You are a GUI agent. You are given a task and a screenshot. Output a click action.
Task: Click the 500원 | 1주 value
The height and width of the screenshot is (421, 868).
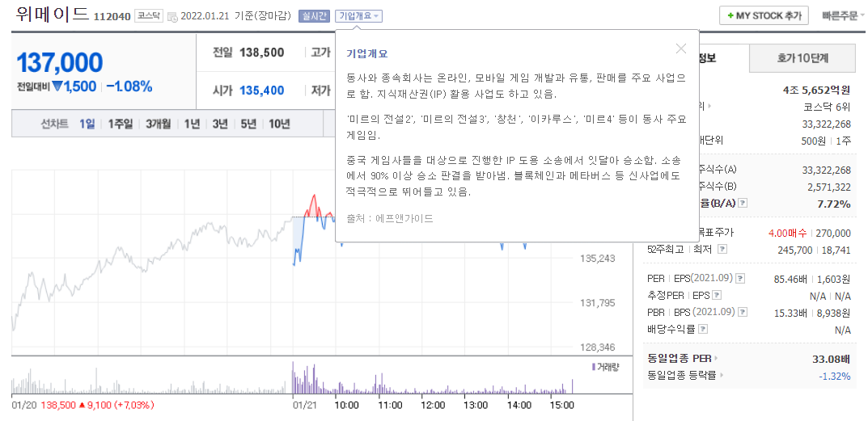pos(826,141)
